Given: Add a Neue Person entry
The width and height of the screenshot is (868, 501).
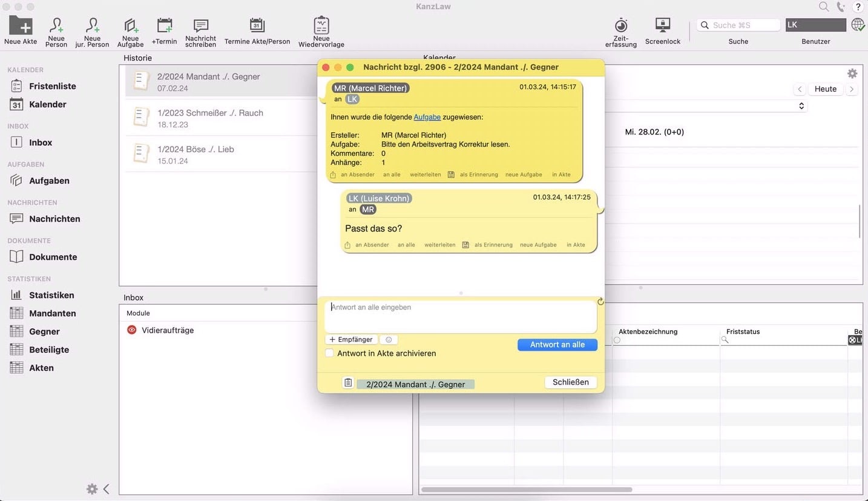Looking at the screenshot, I should [56, 32].
